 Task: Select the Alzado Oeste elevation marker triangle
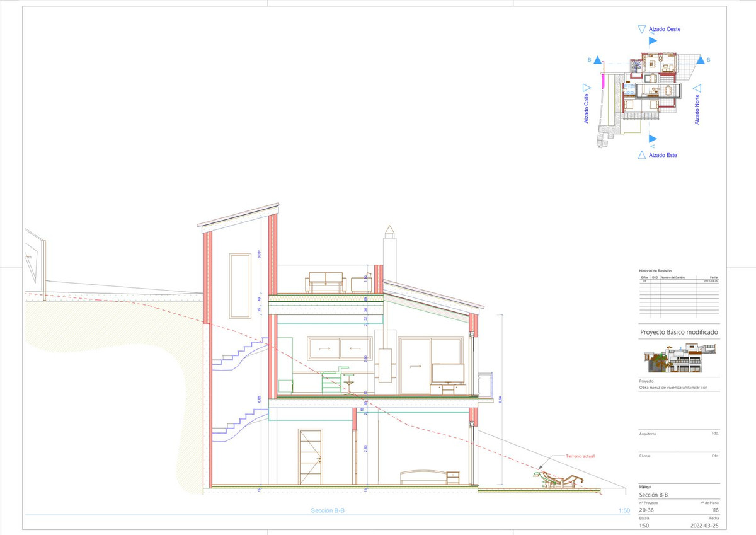pyautogui.click(x=642, y=29)
